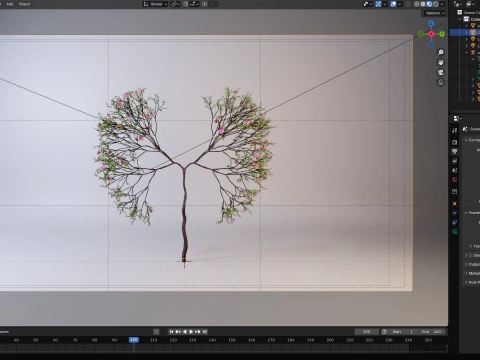Viewport: 480px width, 360px height.
Task: Click the blue Z axis on navigation gizmo
Action: (431, 23)
